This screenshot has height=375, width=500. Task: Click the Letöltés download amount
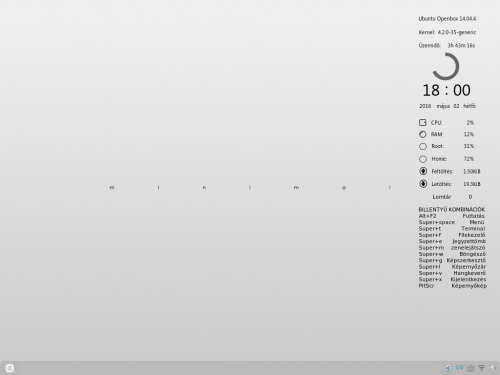[x=472, y=184]
